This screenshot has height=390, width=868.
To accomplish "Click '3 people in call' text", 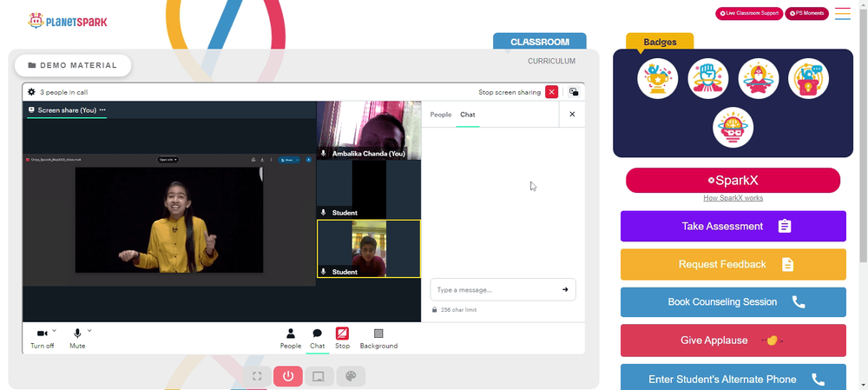I will tap(63, 93).
